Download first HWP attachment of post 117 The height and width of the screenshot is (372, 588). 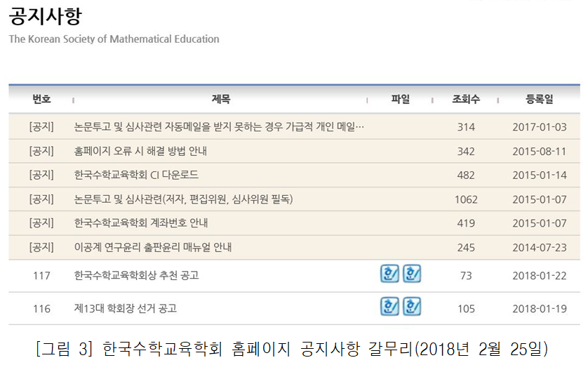pos(389,274)
